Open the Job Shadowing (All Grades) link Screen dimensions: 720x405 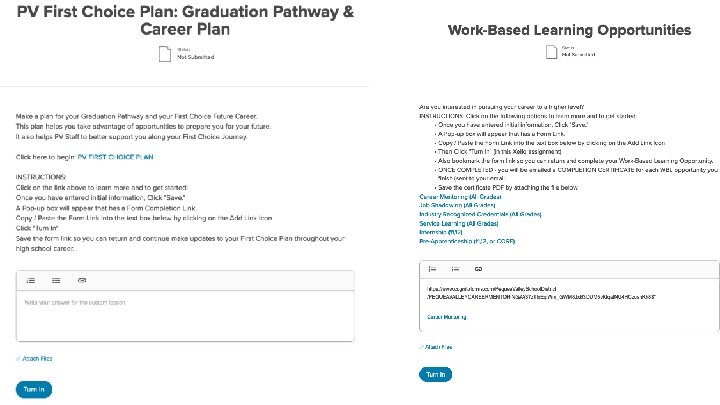452,206
